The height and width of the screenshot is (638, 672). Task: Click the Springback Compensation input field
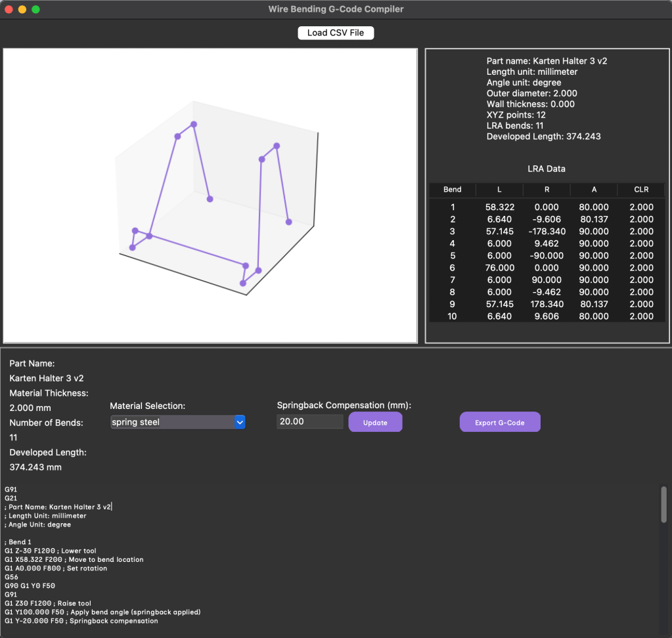(310, 421)
